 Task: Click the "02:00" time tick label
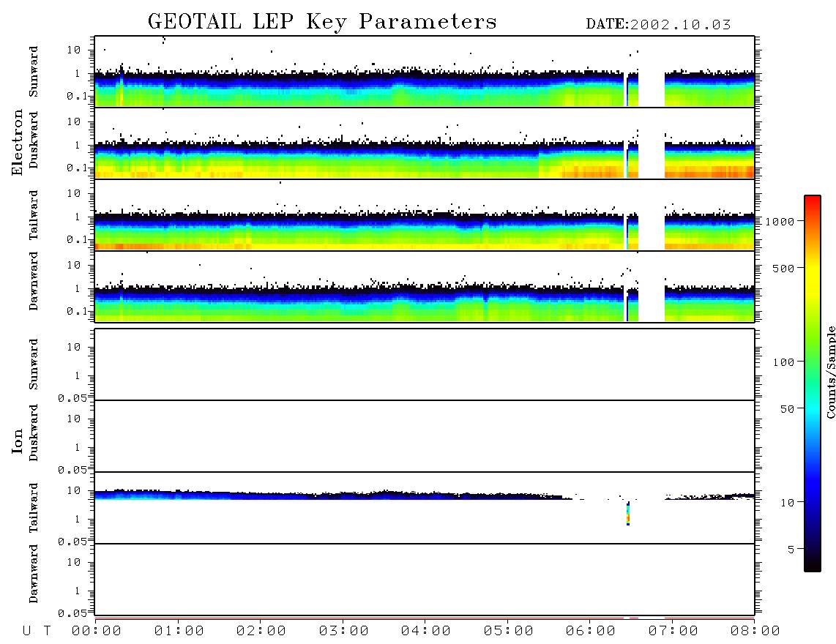point(261,632)
